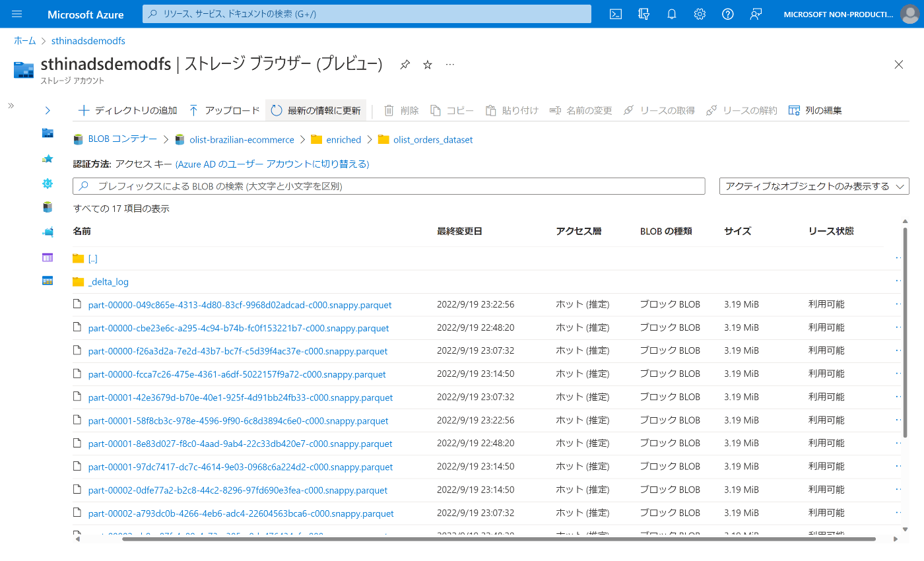Open context menu for _delta_log row
The image size is (924, 561).
pos(898,281)
